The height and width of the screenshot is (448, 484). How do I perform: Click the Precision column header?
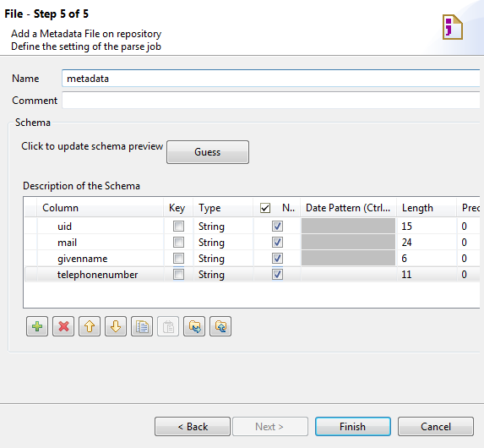[x=469, y=208]
